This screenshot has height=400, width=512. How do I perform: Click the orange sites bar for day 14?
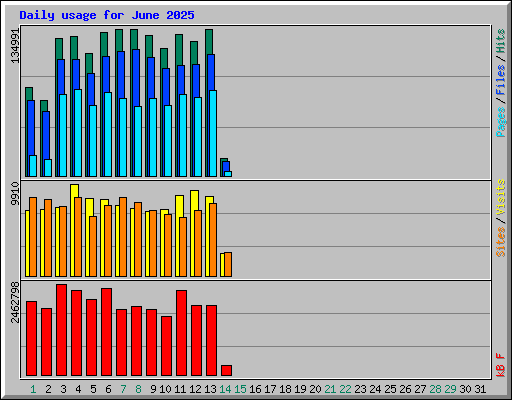click(x=228, y=264)
